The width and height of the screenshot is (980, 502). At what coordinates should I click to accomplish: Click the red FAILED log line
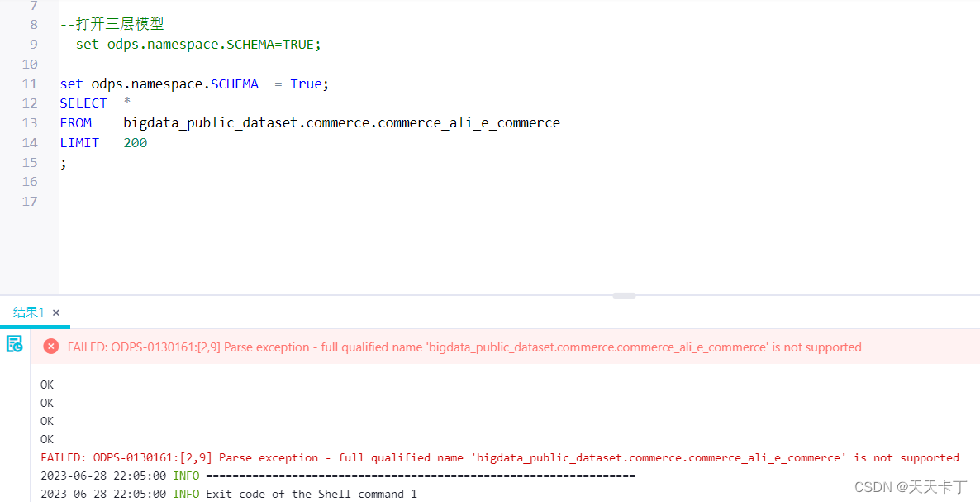(x=499, y=457)
